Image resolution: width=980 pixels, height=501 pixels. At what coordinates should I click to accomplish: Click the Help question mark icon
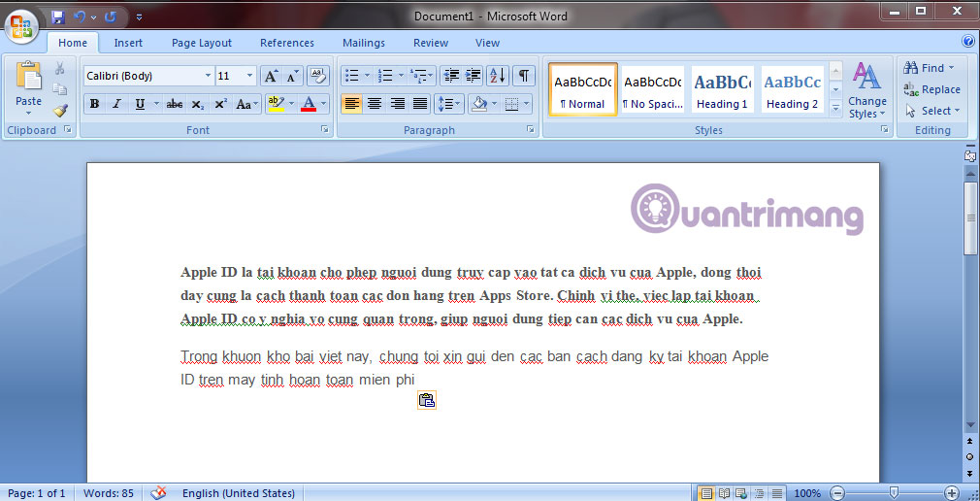point(967,42)
